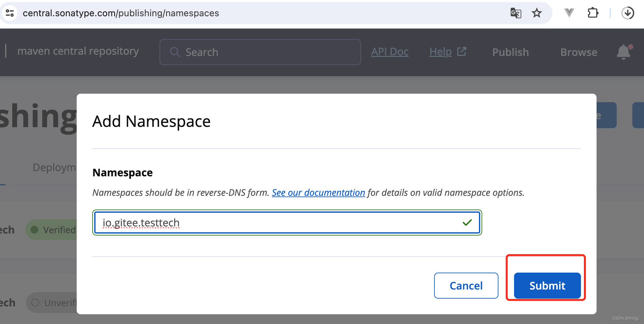Open site information icon in address bar
Screen dimensions: 644x324
[x=10, y=13]
